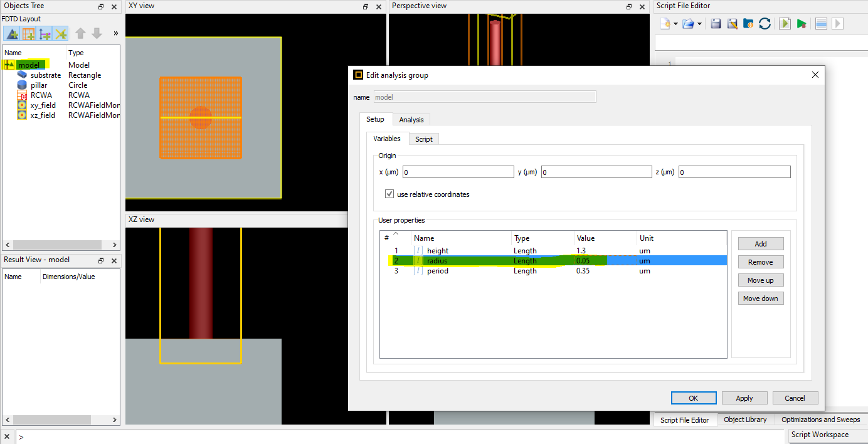The width and height of the screenshot is (868, 444).
Task: Click the origin y (µm) input field
Action: [596, 172]
